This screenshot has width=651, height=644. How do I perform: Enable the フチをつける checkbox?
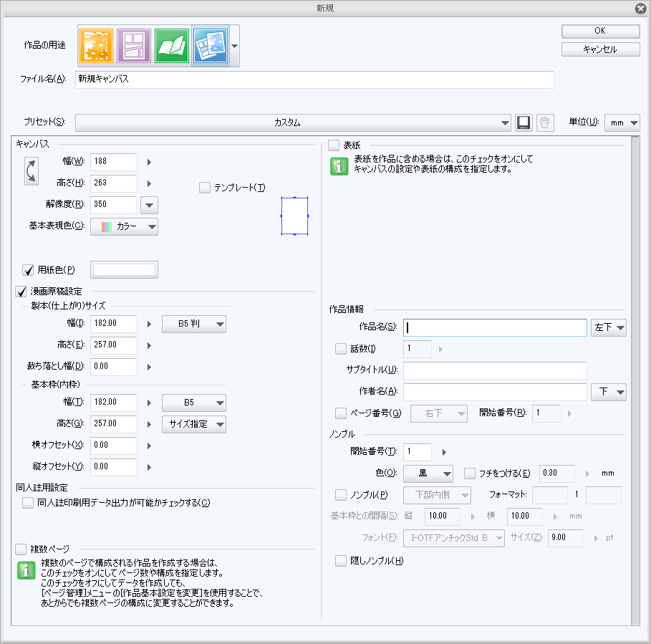click(470, 474)
